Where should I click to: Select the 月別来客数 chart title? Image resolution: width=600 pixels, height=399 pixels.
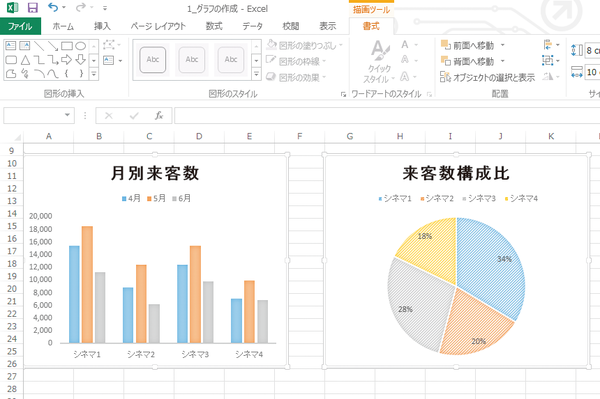155,173
